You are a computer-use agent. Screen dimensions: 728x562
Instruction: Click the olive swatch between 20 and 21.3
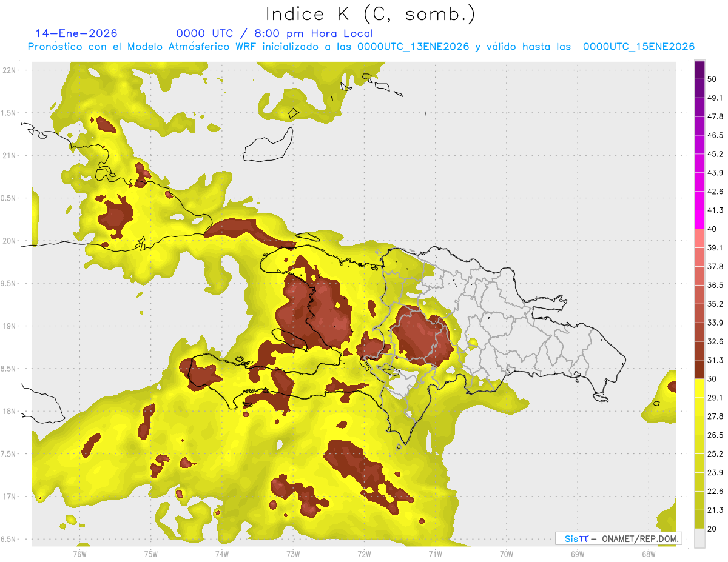[699, 519]
